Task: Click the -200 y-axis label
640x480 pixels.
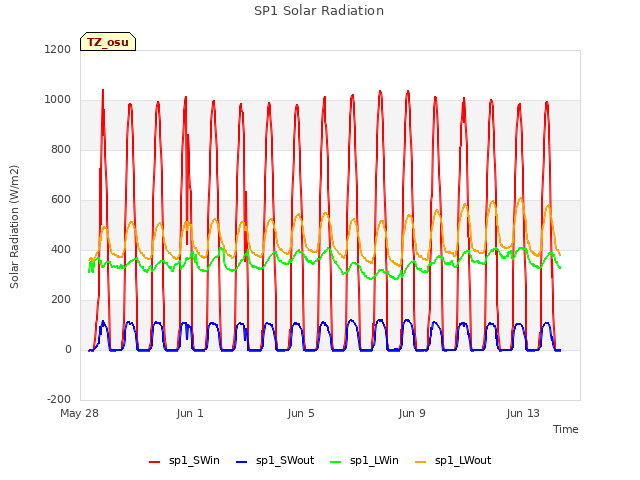Action: 59,400
